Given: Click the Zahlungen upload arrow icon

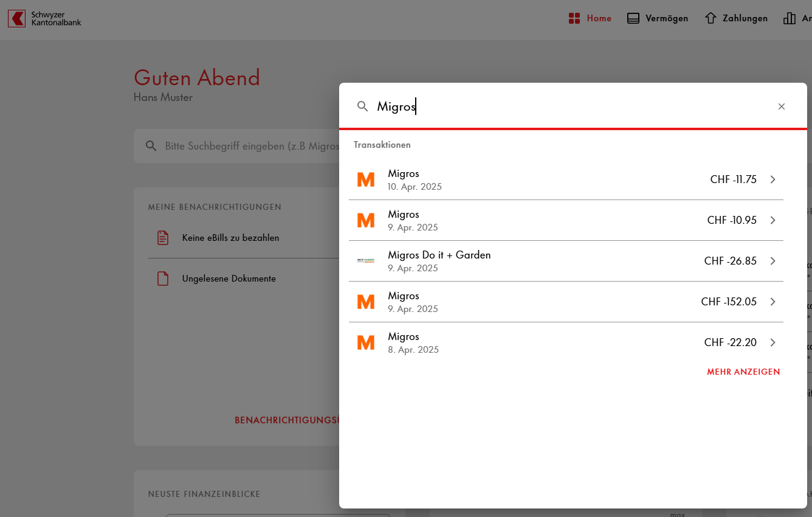Looking at the screenshot, I should [x=710, y=18].
